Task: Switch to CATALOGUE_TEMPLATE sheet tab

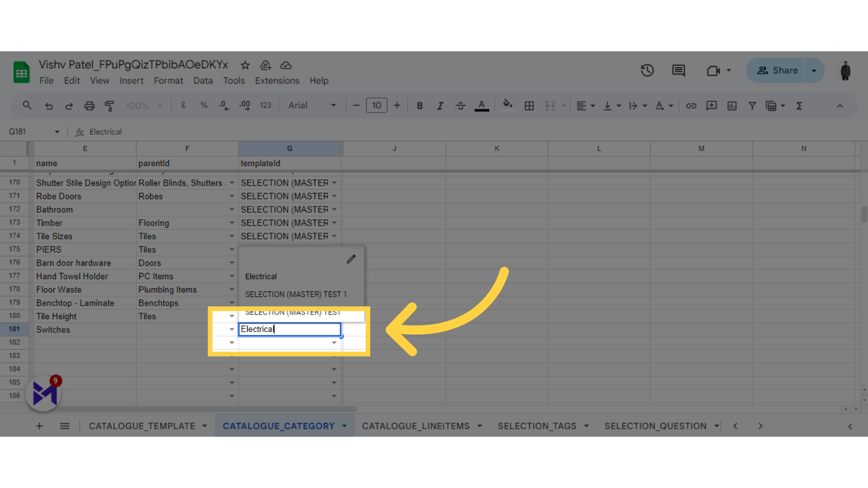Action: pyautogui.click(x=142, y=426)
